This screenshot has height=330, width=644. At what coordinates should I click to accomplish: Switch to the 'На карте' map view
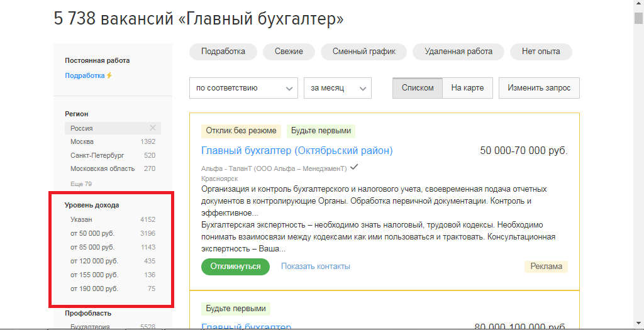(x=467, y=88)
